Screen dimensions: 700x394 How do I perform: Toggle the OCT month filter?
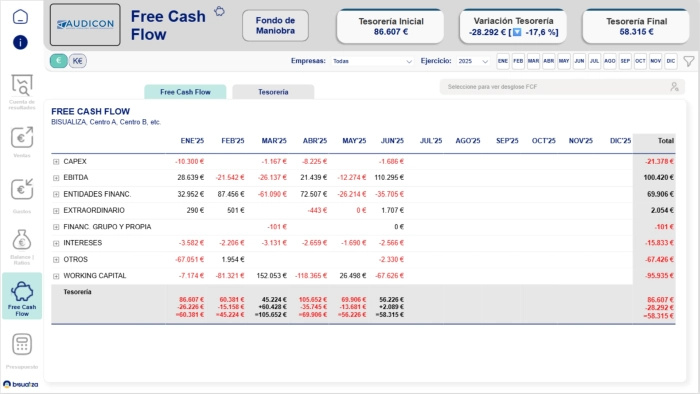[640, 61]
